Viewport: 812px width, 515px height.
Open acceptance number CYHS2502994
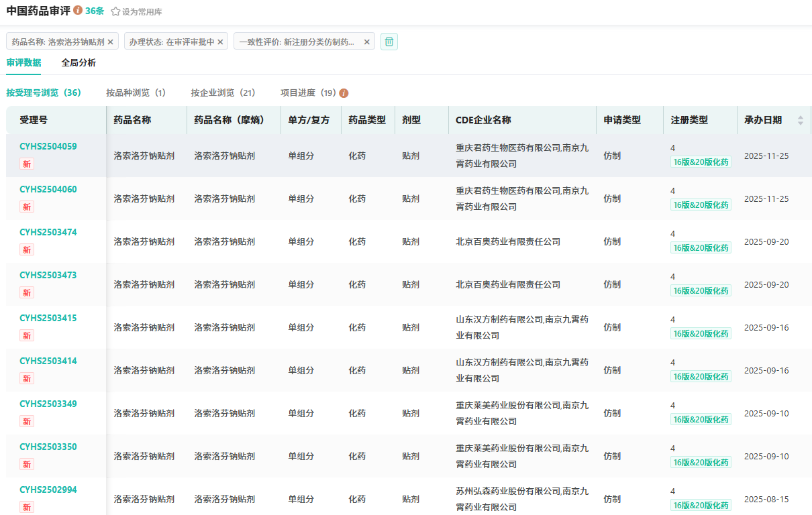[x=48, y=490]
